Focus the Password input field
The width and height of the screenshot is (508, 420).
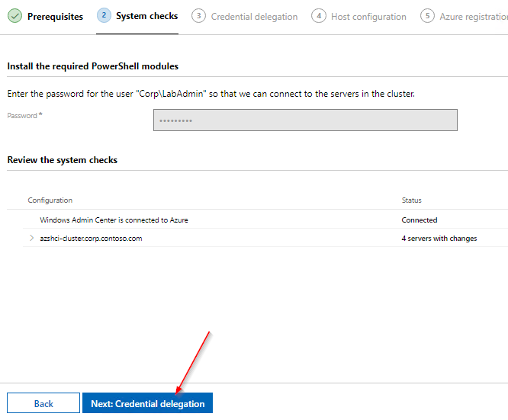point(305,120)
